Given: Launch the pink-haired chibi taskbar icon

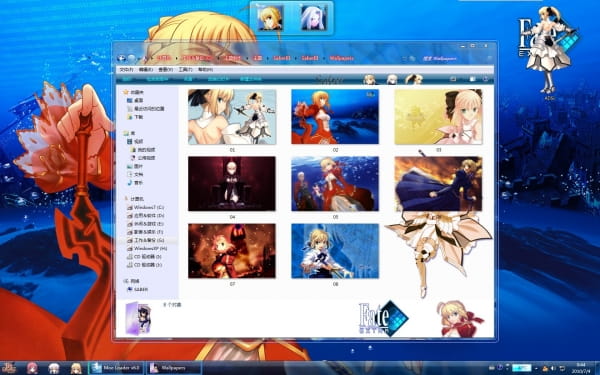Looking at the screenshot, I should [33, 368].
